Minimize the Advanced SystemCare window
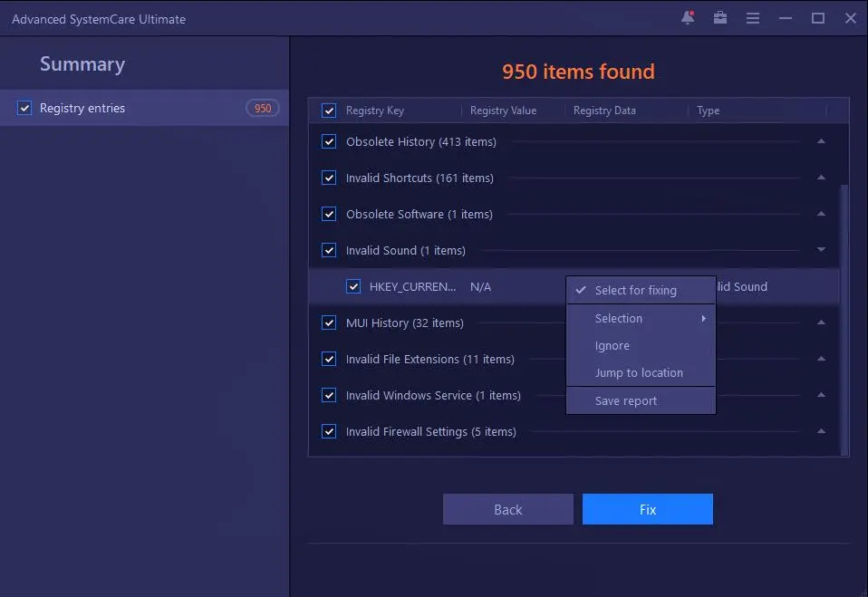868x597 pixels. 786,18
